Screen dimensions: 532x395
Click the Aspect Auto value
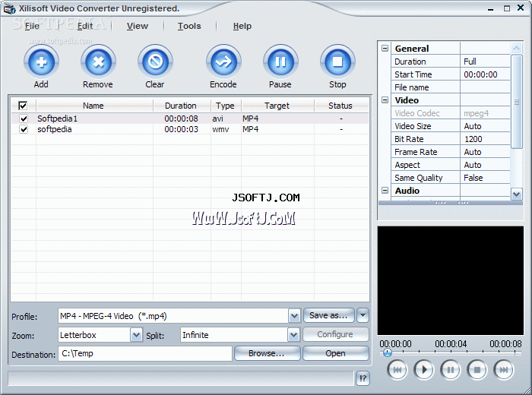(485, 165)
